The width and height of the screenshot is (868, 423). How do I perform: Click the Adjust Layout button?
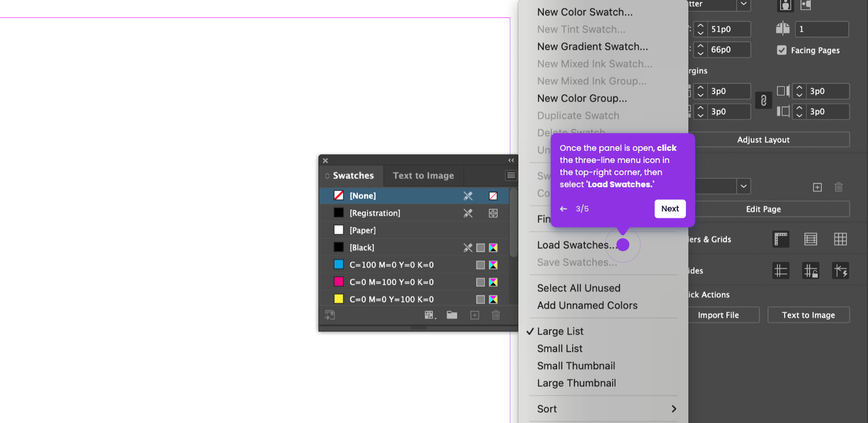(x=763, y=140)
